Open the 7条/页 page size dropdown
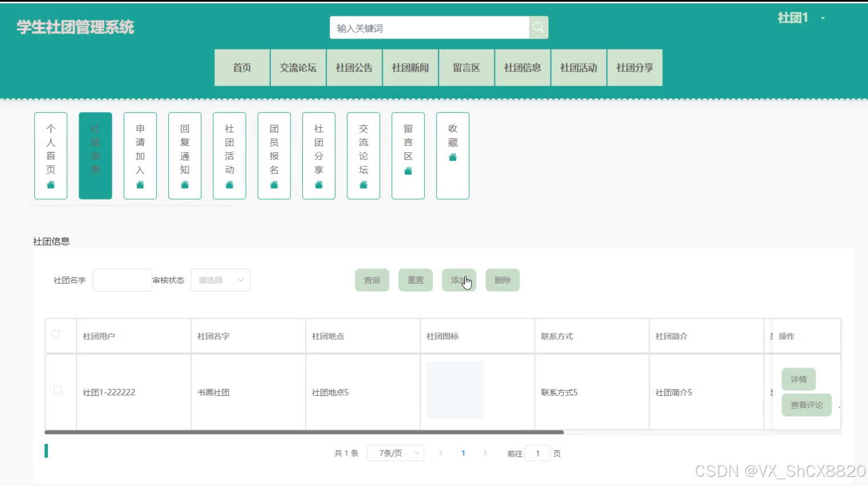 click(x=396, y=453)
